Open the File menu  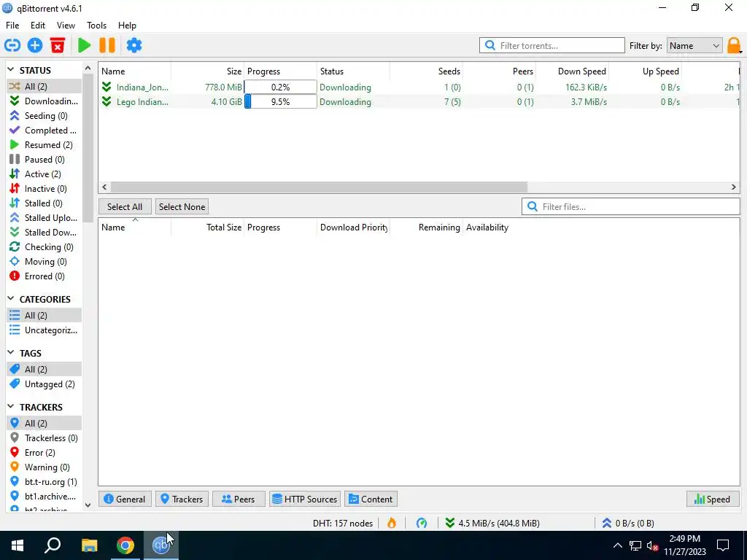tap(12, 26)
